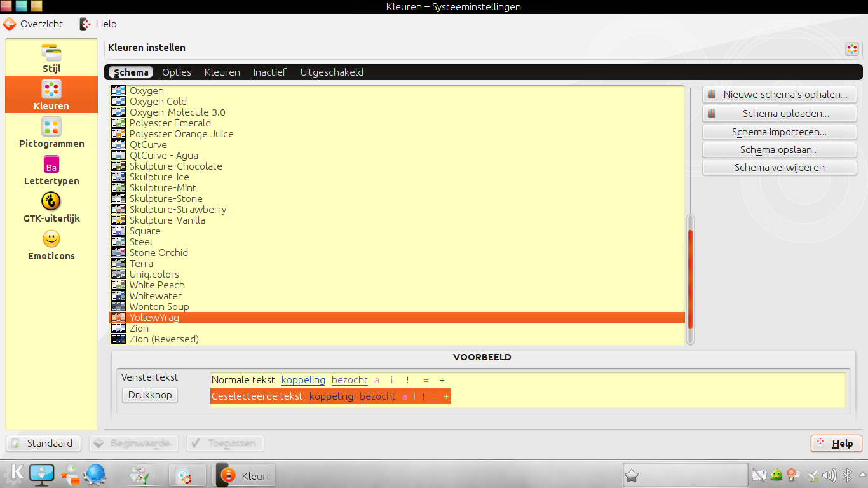Select Skulpture-Ice scheme
Screen dimensions: 868x488
tap(397, 177)
